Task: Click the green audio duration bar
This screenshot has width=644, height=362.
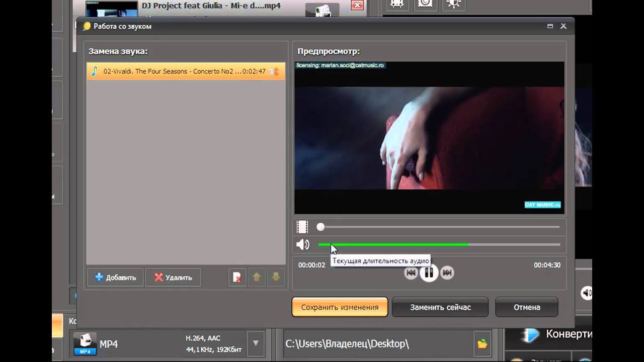Action: coord(393,245)
